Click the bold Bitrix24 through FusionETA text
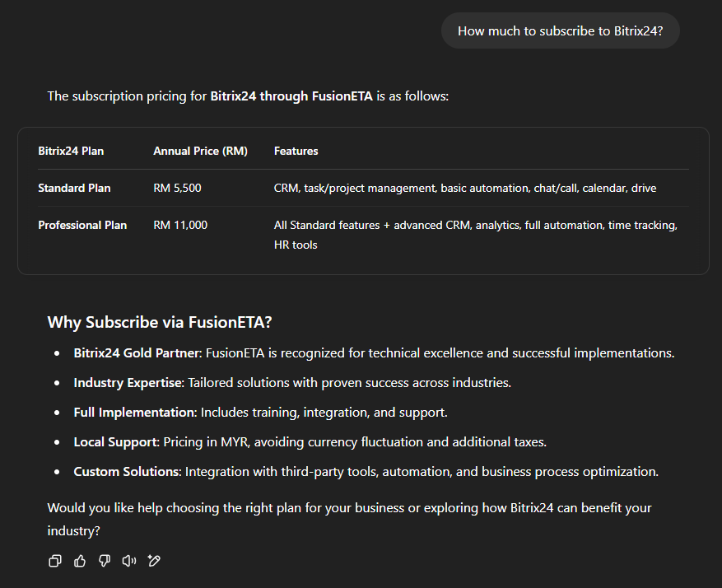 click(291, 96)
